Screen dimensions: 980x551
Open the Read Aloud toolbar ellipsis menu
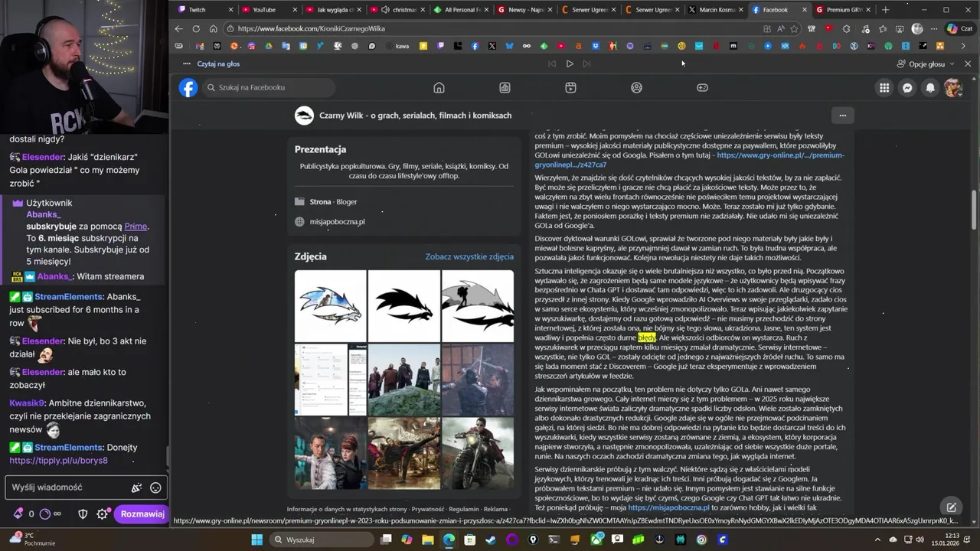tap(186, 64)
